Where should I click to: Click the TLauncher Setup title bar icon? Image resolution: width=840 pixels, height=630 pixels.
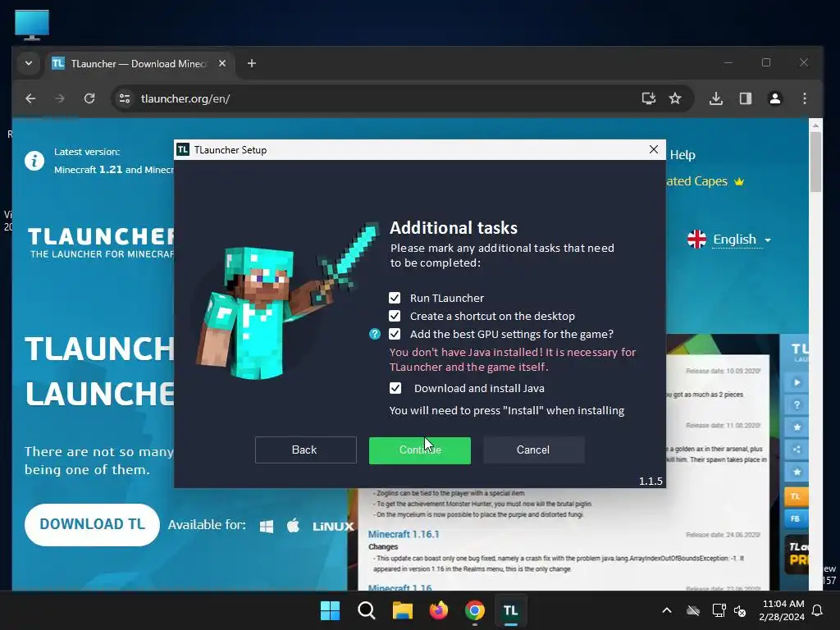183,149
